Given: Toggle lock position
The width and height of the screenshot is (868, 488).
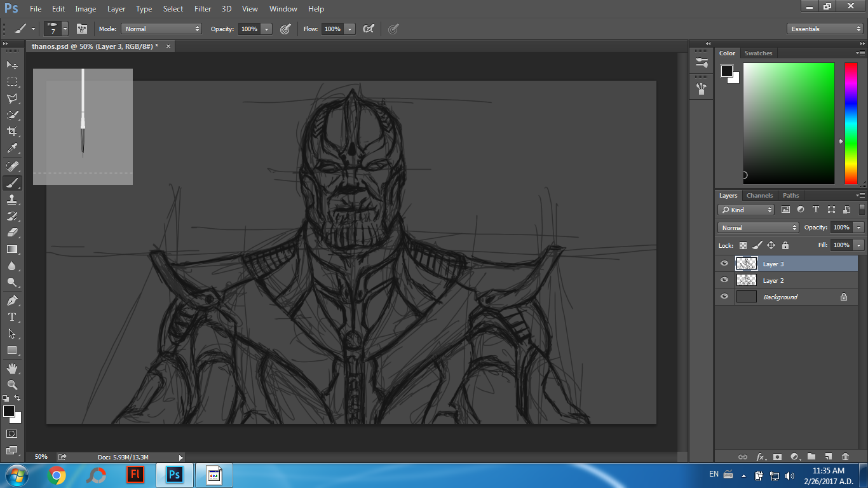Looking at the screenshot, I should click(771, 245).
